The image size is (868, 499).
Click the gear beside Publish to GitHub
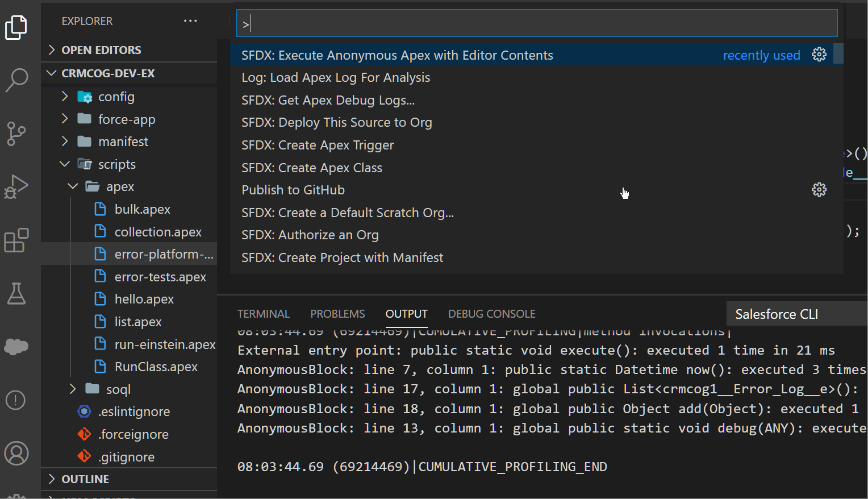pyautogui.click(x=819, y=189)
